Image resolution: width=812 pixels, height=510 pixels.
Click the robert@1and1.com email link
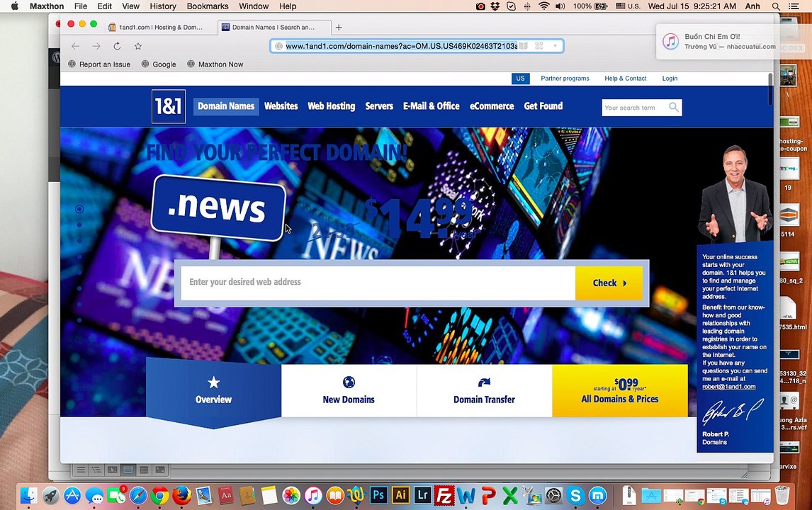tap(728, 387)
